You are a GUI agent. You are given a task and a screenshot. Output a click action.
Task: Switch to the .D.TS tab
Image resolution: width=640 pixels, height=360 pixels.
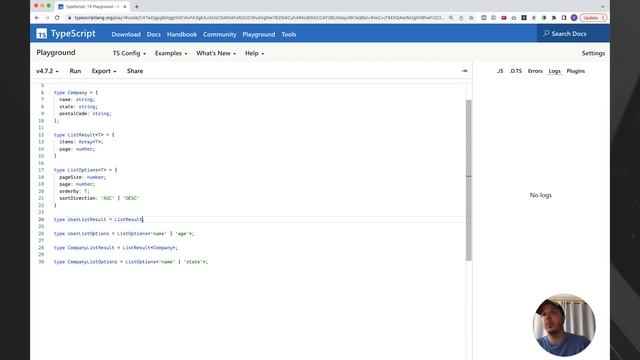[516, 71]
